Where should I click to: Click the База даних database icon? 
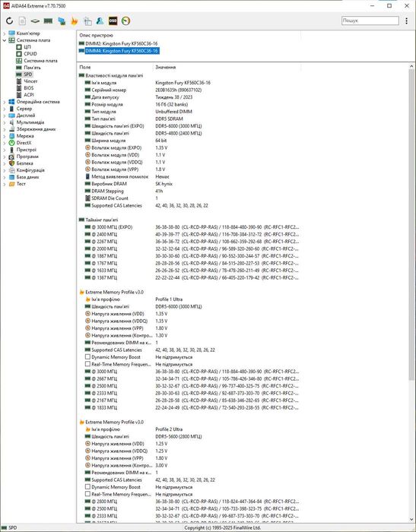(11, 177)
